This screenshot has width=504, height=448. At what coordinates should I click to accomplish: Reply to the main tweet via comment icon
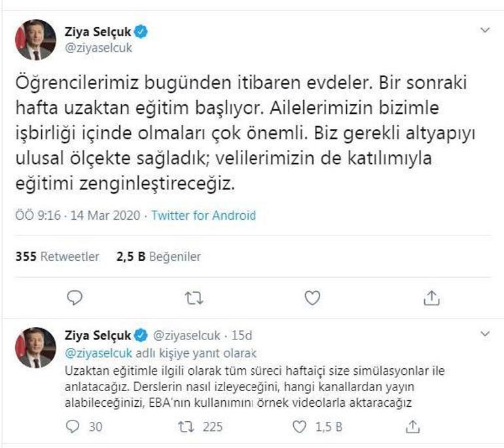coord(75,298)
